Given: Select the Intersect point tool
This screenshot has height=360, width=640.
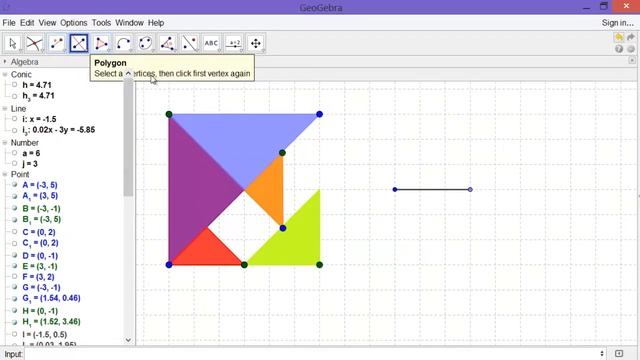Looking at the screenshot, I should coord(35,43).
